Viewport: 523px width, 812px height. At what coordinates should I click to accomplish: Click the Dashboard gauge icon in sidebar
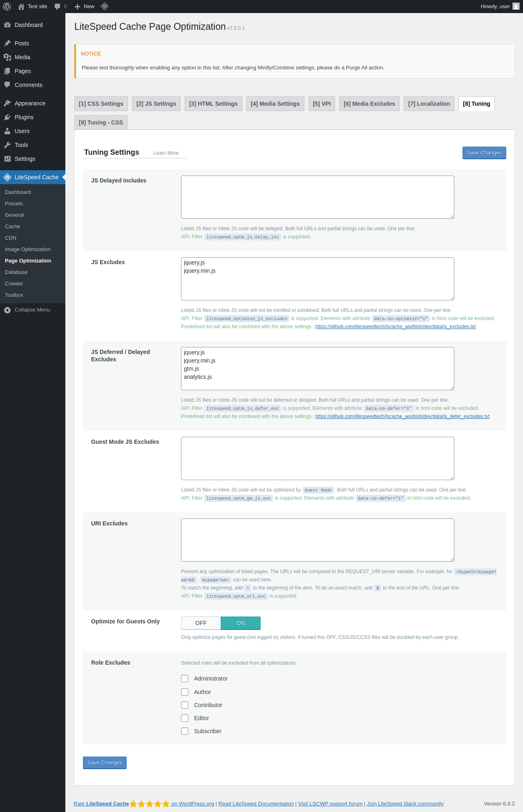(x=7, y=25)
